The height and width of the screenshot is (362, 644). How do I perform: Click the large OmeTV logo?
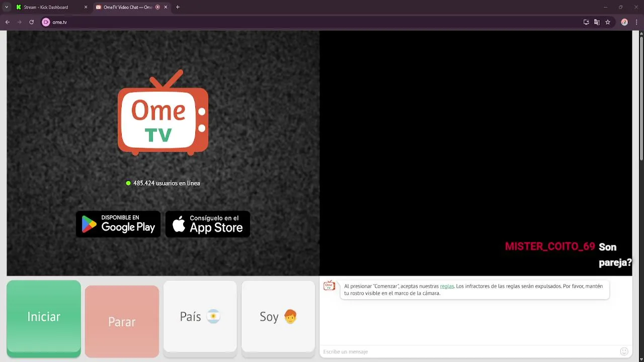click(163, 113)
